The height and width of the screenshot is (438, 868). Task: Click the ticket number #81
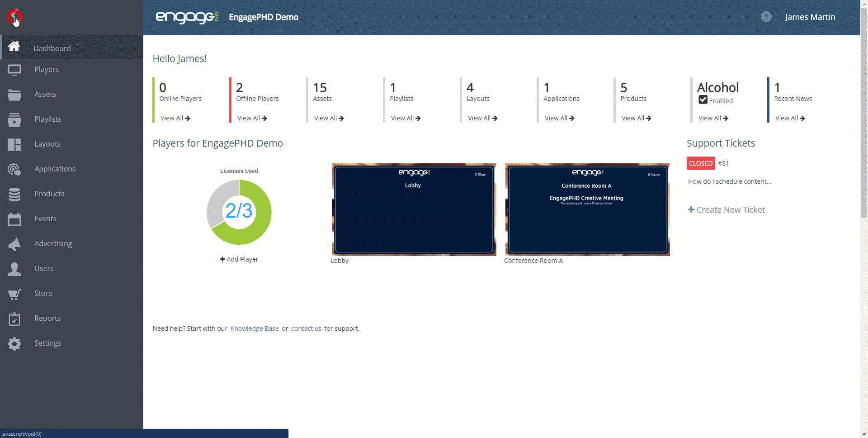723,163
